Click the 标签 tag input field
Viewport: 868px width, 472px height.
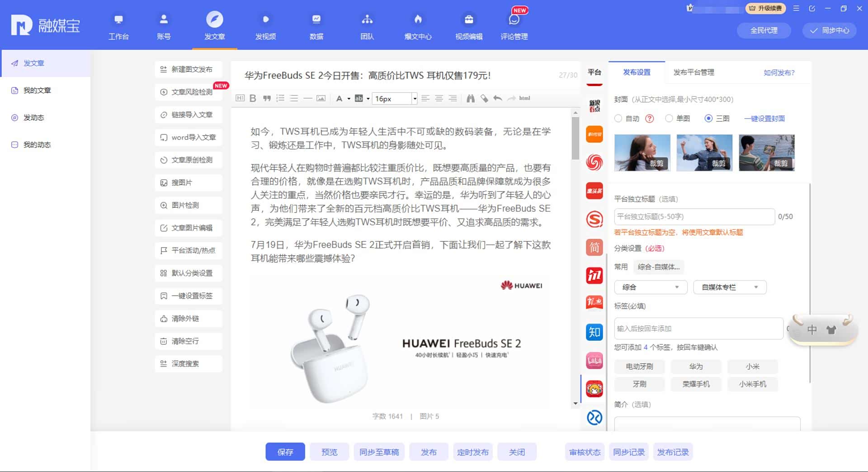pos(698,329)
